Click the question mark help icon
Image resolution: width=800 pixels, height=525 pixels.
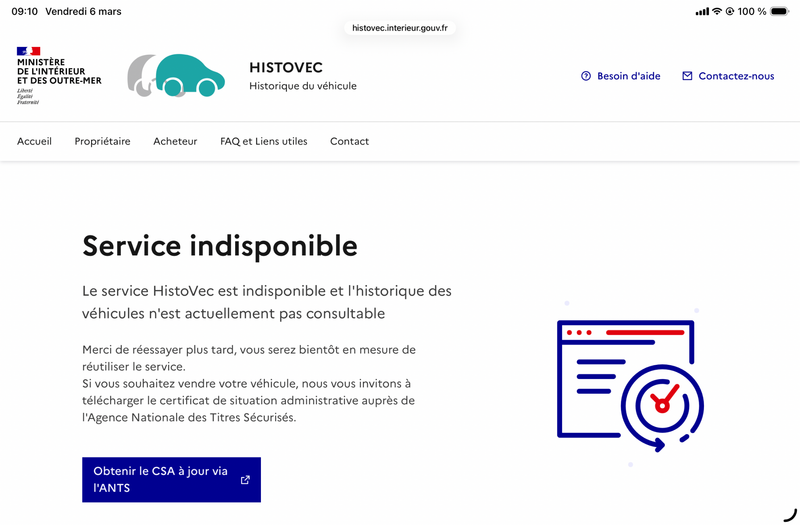pos(586,76)
